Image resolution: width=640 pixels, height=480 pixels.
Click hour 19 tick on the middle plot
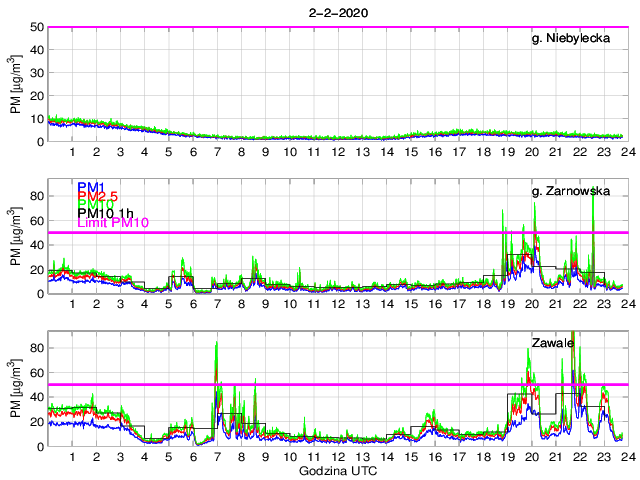(507, 304)
